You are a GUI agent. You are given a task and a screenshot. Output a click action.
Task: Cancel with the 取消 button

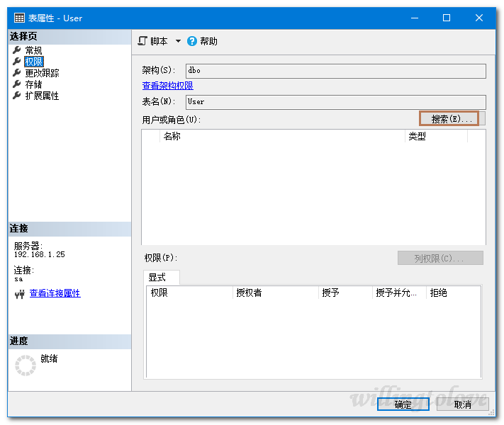(x=463, y=404)
